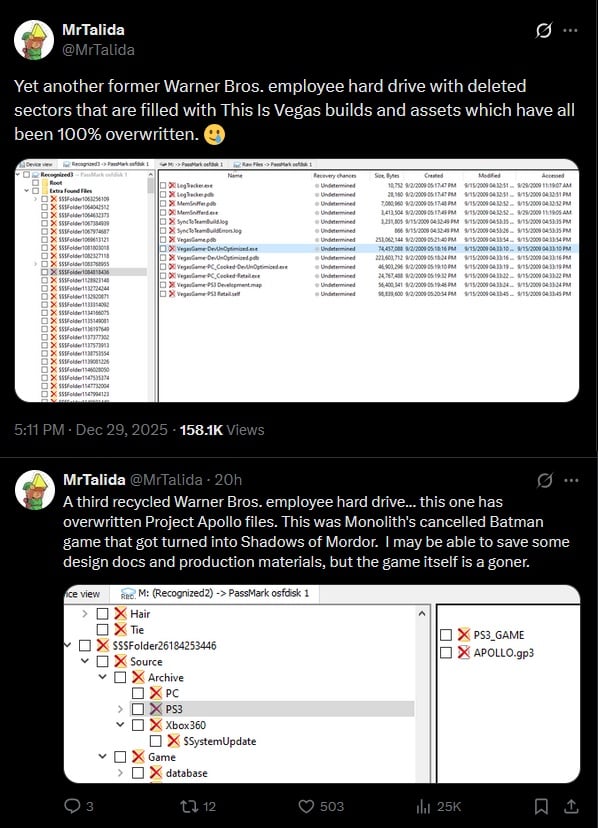Image resolution: width=598 pixels, height=828 pixels.
Task: Open the @MrTalida handle link in reply
Action: (166, 479)
